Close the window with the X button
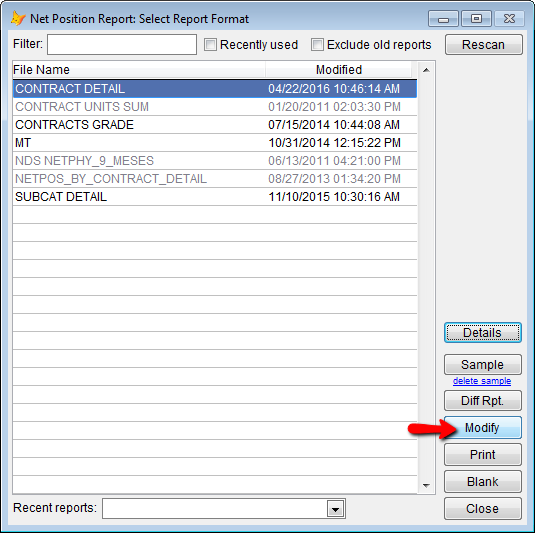The height and width of the screenshot is (533, 535). click(x=509, y=18)
